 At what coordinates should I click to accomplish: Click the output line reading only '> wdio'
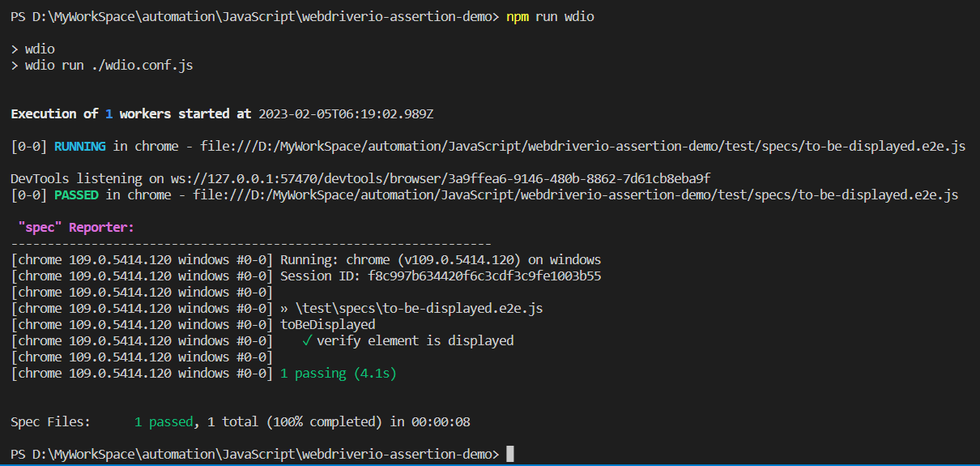(x=33, y=49)
